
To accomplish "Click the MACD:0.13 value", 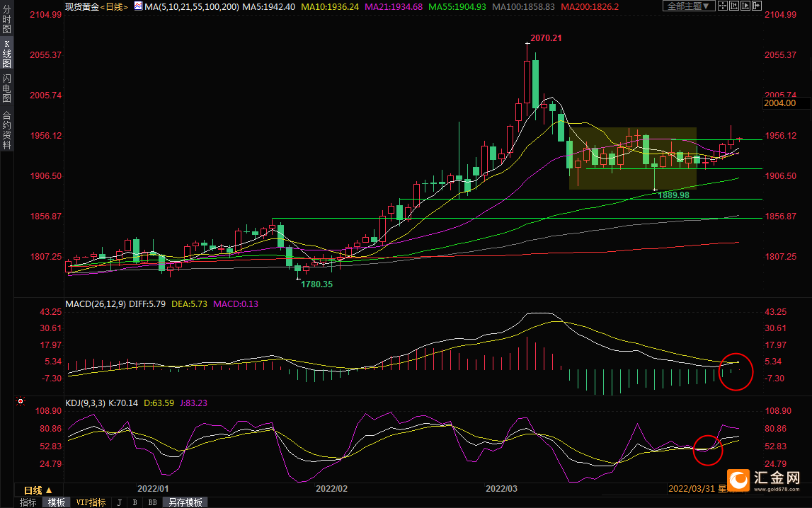I will tap(236, 304).
